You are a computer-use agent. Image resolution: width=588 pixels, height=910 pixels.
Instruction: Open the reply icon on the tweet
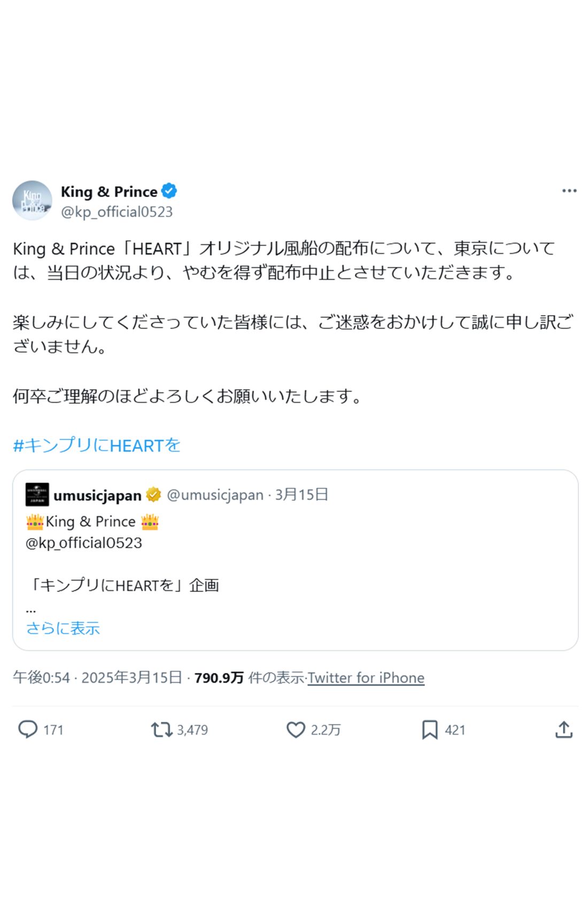(x=28, y=729)
